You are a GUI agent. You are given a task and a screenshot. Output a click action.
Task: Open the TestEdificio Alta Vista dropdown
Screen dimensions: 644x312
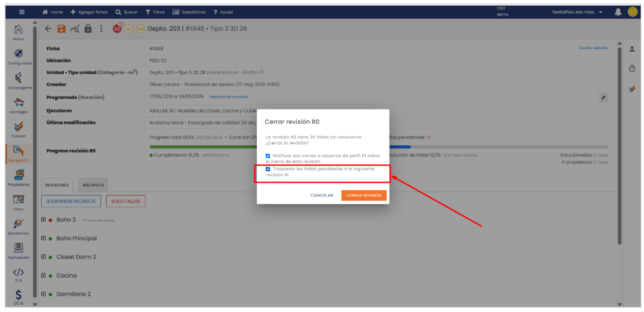coord(577,12)
